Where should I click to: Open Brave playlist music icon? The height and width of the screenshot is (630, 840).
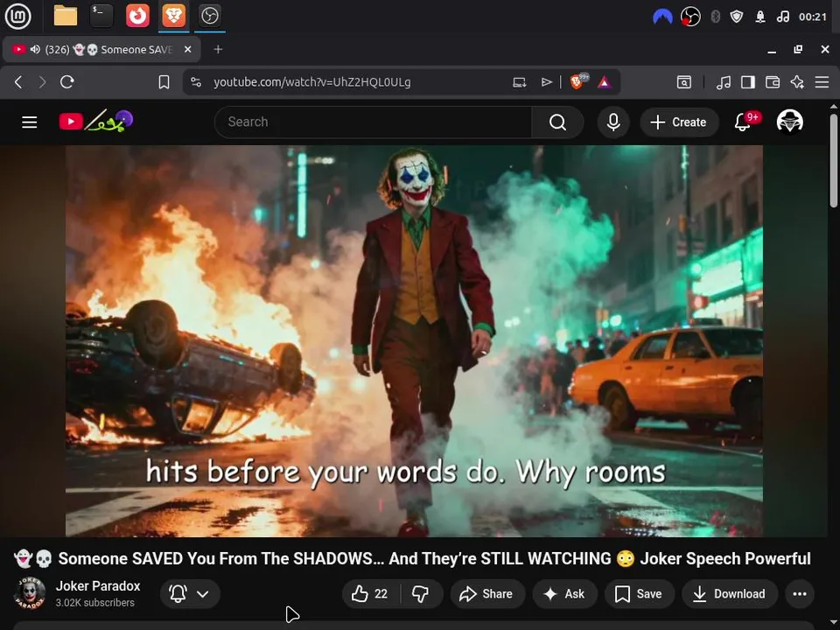pos(724,82)
